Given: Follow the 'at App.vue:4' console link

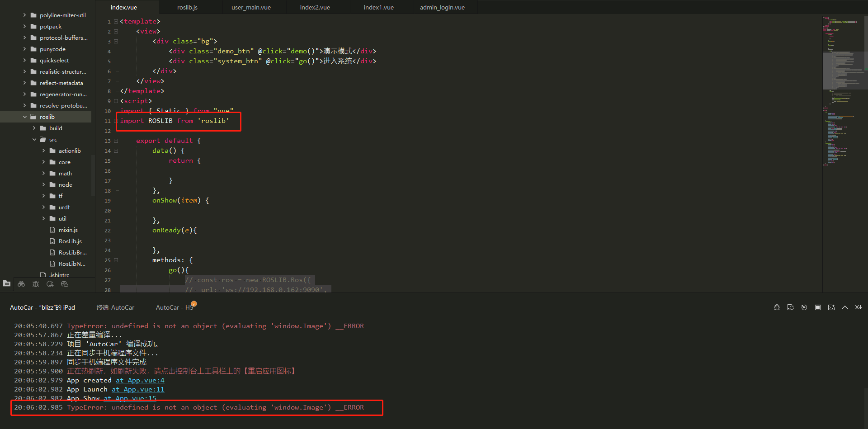Looking at the screenshot, I should [140, 380].
